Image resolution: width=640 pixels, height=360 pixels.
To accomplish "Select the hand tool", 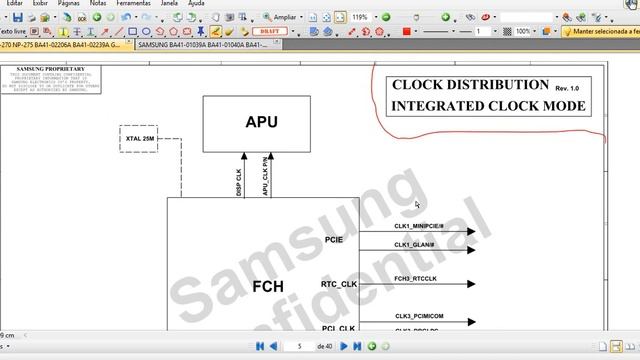I will point(216,17).
